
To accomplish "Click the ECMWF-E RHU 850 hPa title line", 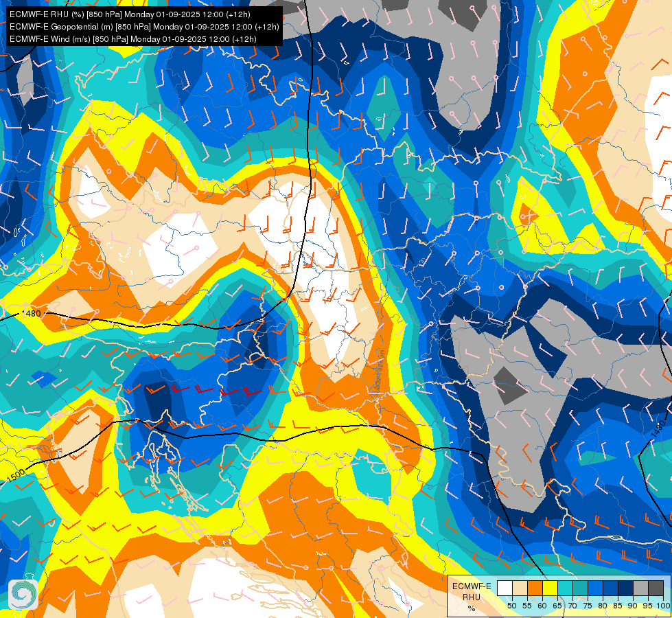I will 130,14.
